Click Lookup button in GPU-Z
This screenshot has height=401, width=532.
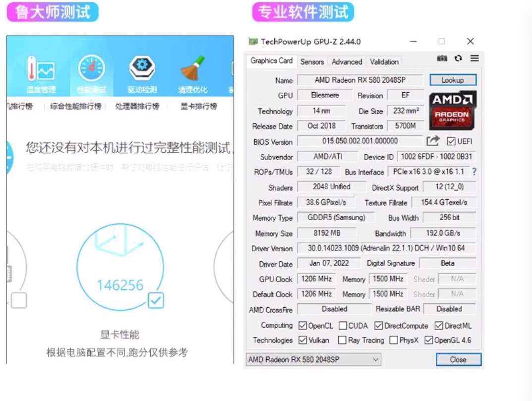tap(453, 80)
